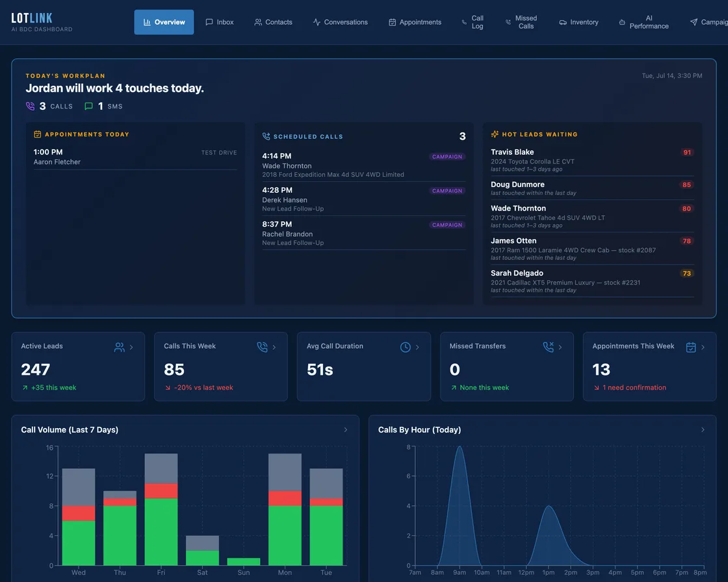The height and width of the screenshot is (582, 728).
Task: Open the Call Log tab
Action: coord(473,22)
